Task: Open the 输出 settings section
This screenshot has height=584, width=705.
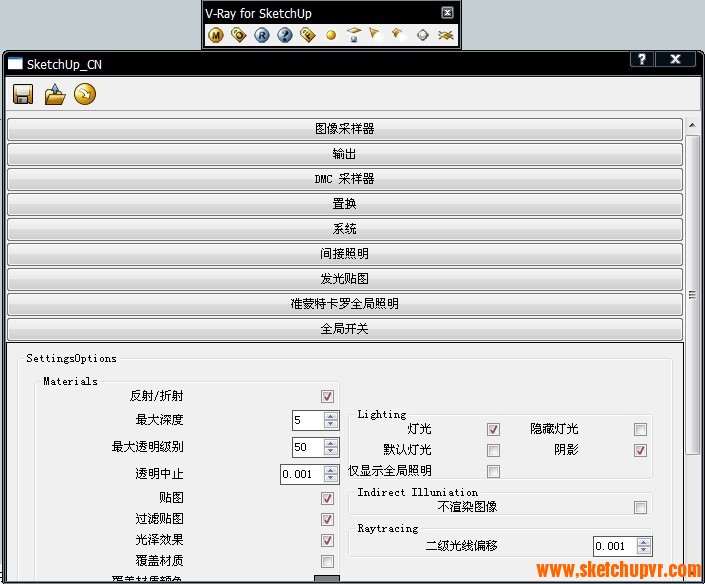Action: (345, 154)
